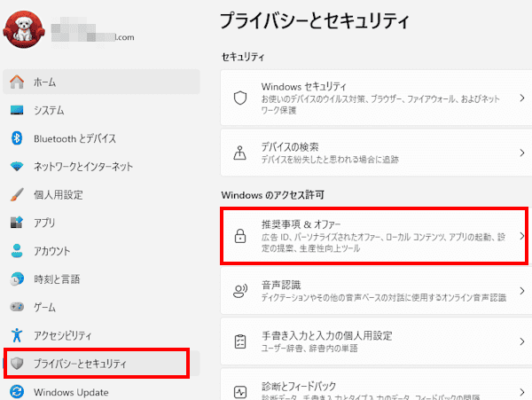The image size is (532, 400).
Task: Click the アプリ apps icon in sidebar
Action: coord(17,223)
